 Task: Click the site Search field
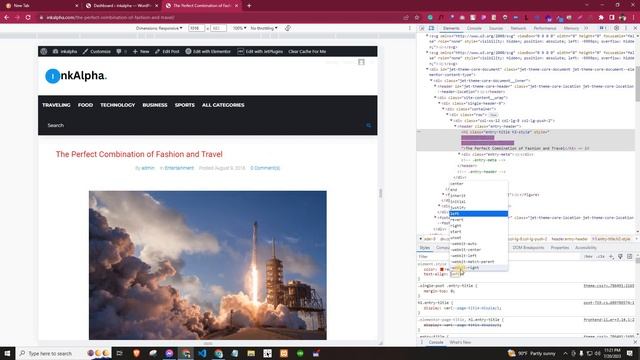(204, 125)
